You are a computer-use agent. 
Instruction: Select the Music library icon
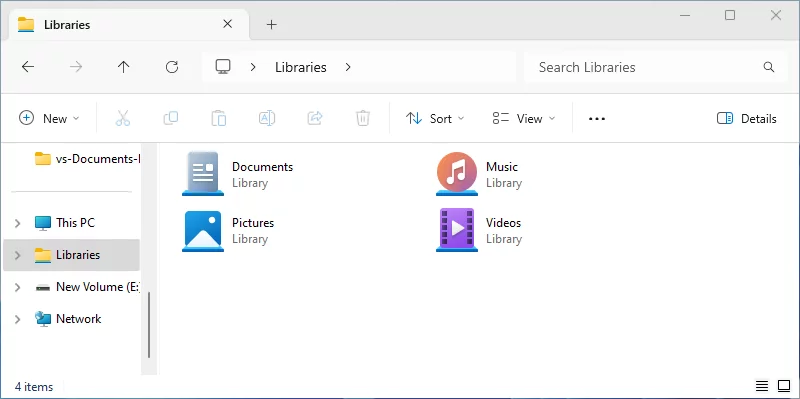click(x=457, y=173)
